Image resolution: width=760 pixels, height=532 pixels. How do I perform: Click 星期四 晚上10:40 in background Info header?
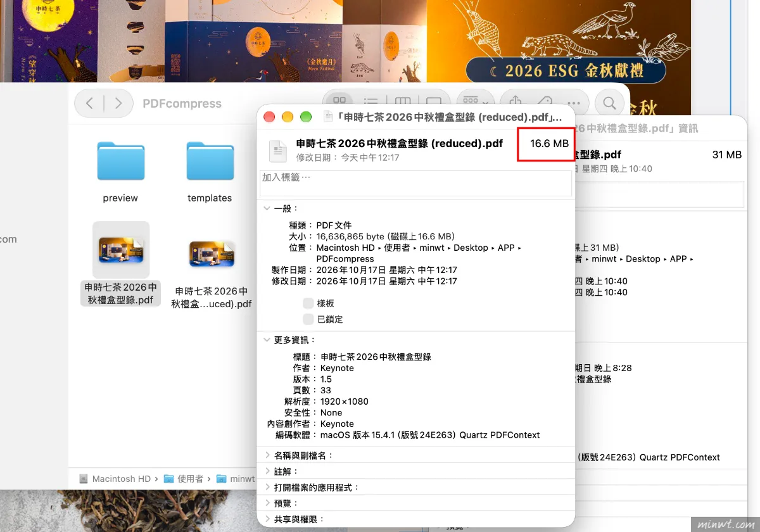[617, 168]
